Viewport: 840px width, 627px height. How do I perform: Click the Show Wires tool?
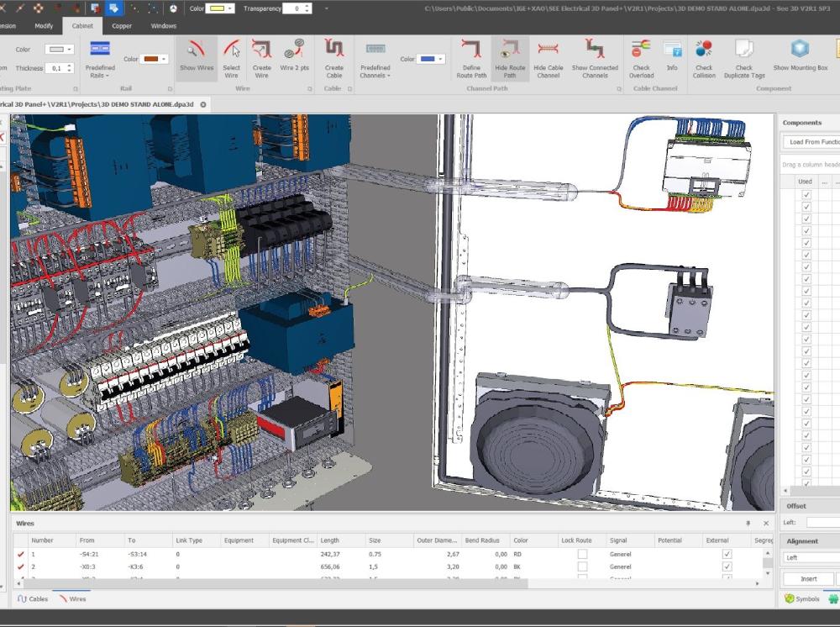tap(197, 58)
